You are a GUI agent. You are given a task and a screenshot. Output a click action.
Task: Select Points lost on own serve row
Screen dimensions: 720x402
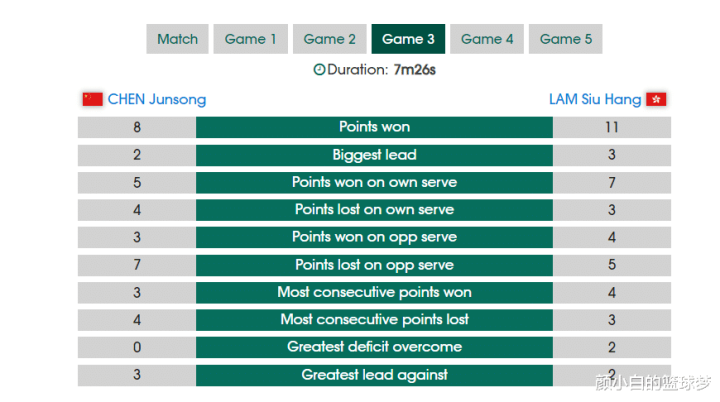[x=374, y=210]
